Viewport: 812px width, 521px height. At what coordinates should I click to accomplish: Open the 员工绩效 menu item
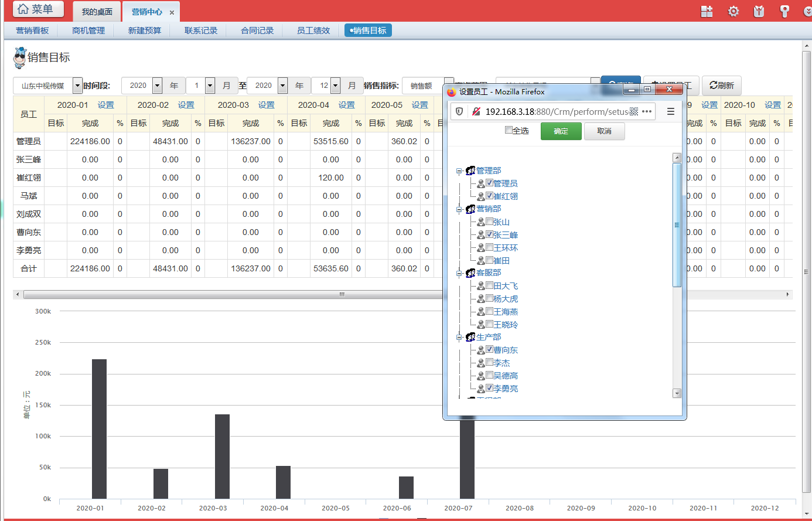point(313,30)
